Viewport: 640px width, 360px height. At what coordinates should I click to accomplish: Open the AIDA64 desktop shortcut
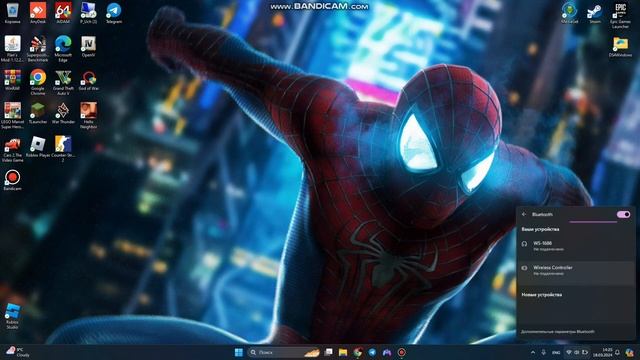63,13
